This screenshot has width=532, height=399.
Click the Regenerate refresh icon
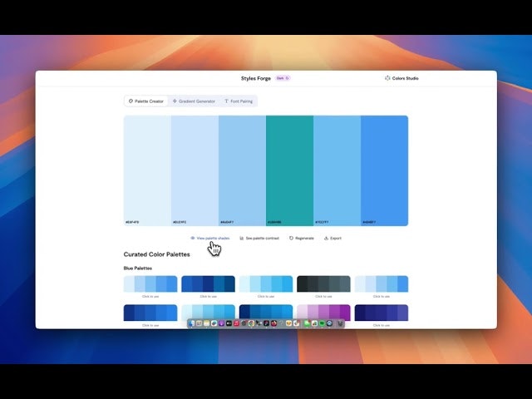click(291, 238)
